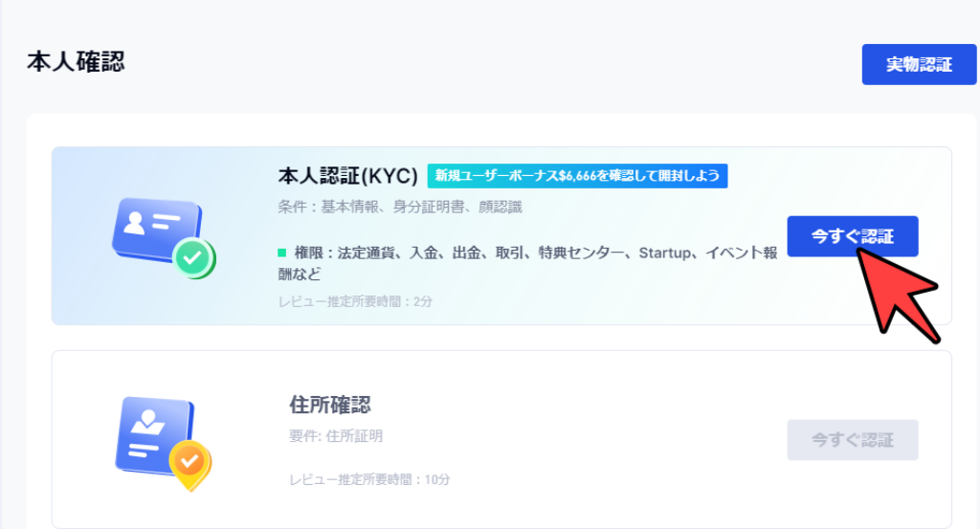This screenshot has width=980, height=529.
Task: Click the 本人確認 page title
Action: (76, 62)
